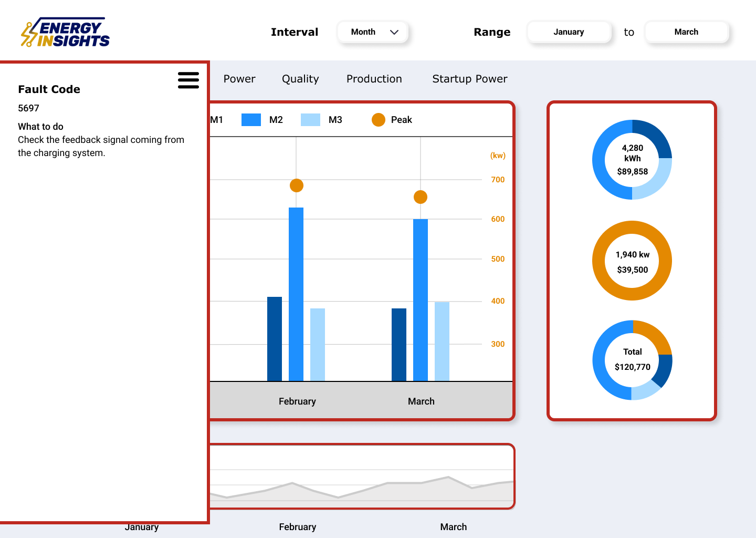This screenshot has width=756, height=538.
Task: Click the 'What to do' label
Action: click(40, 127)
